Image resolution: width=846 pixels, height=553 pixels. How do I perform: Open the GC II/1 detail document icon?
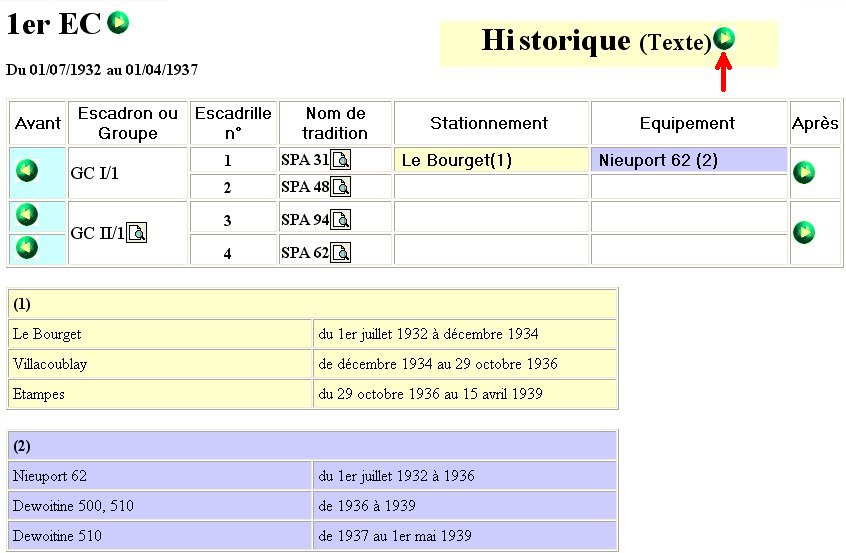(x=137, y=233)
